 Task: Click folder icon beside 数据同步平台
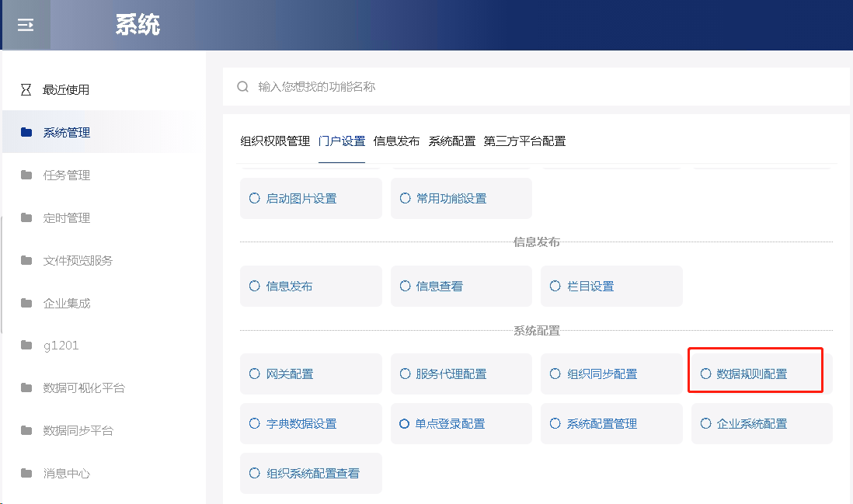coord(26,430)
